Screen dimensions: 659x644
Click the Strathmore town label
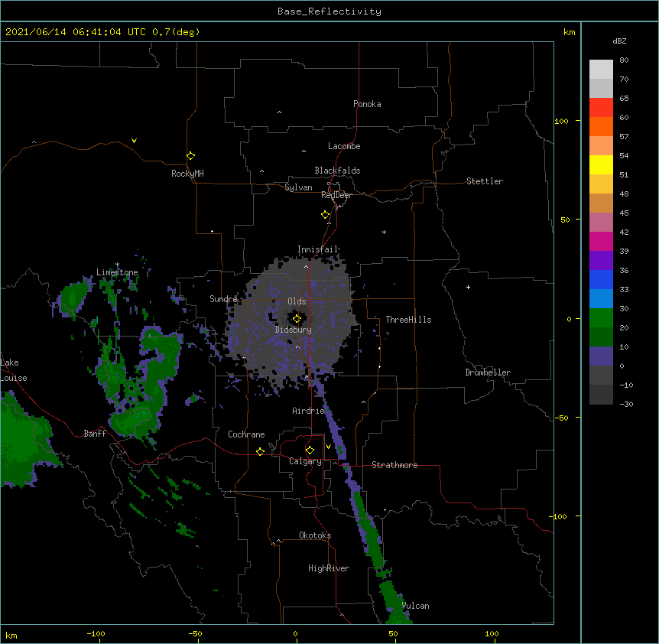click(x=394, y=465)
